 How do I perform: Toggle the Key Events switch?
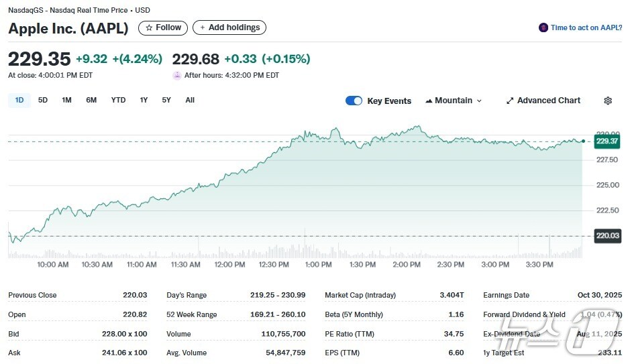pyautogui.click(x=354, y=101)
